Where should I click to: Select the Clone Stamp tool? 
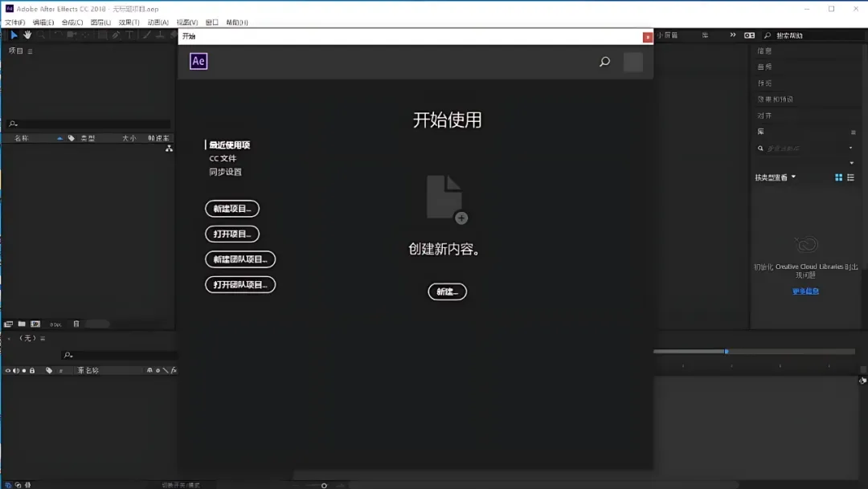160,35
